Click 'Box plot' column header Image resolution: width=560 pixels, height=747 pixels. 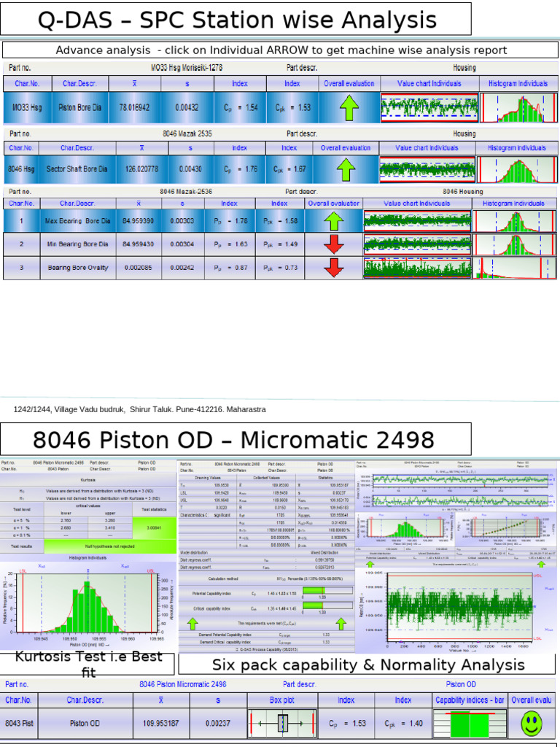click(x=282, y=700)
